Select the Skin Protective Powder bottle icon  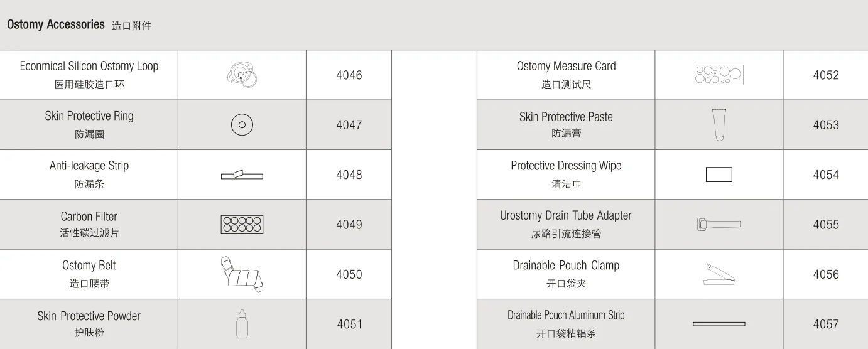pyautogui.click(x=242, y=324)
